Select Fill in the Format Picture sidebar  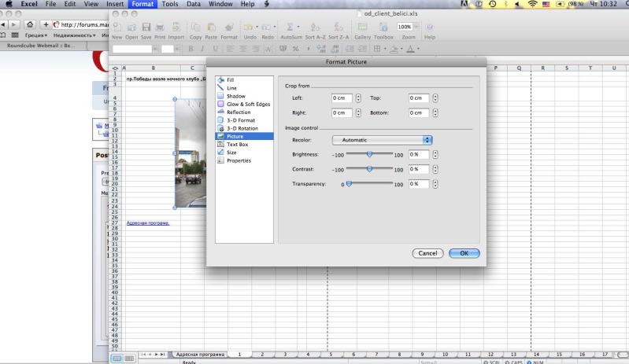[230, 80]
